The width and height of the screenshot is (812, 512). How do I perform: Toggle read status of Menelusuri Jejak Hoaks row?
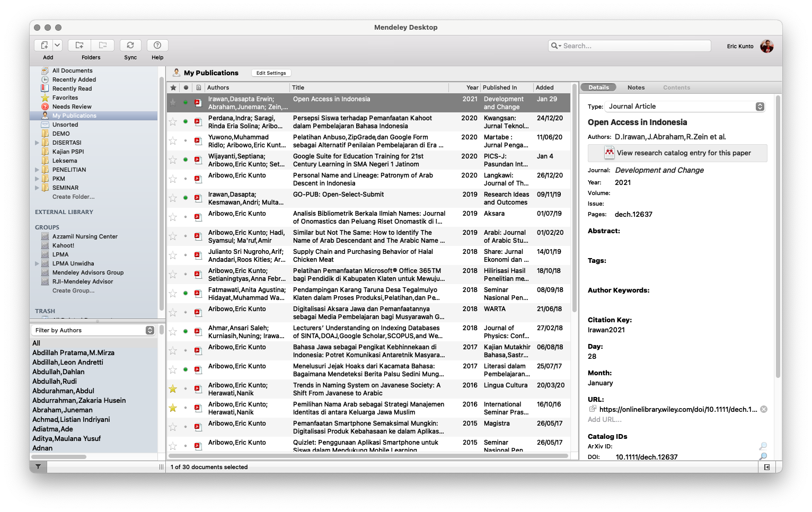(x=186, y=369)
